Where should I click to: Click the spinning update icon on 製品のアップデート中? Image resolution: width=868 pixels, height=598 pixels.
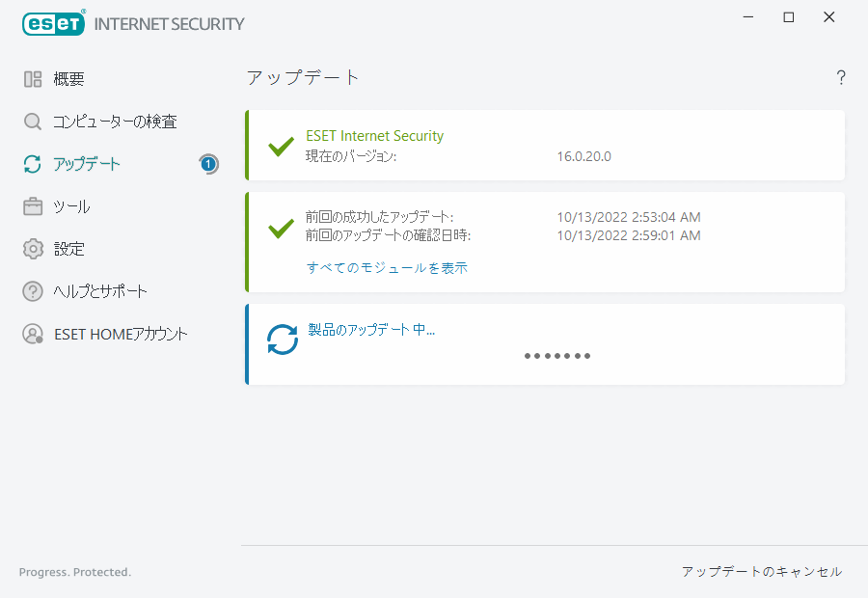click(282, 340)
